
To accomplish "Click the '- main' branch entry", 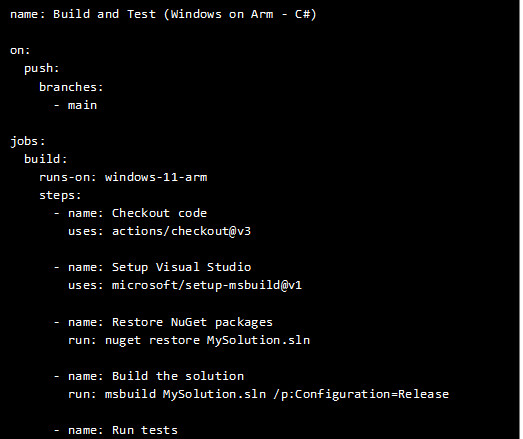I will pyautogui.click(x=75, y=105).
